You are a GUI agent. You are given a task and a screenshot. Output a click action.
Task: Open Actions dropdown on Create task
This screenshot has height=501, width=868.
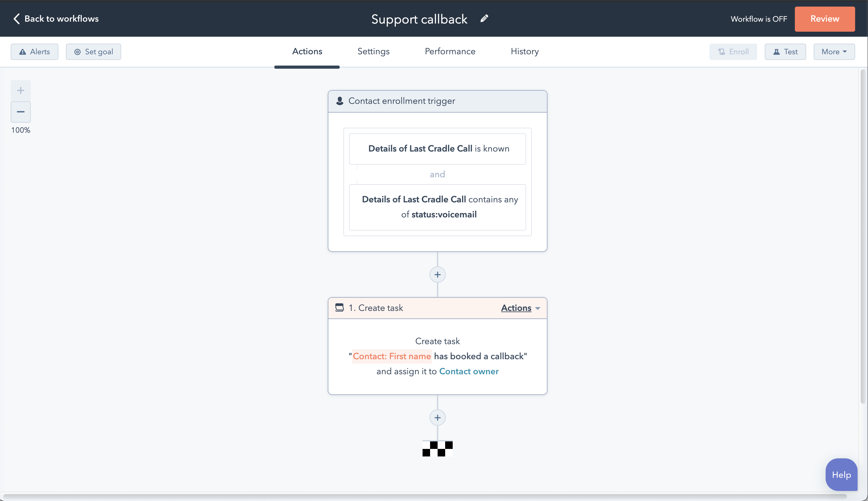[x=520, y=308]
